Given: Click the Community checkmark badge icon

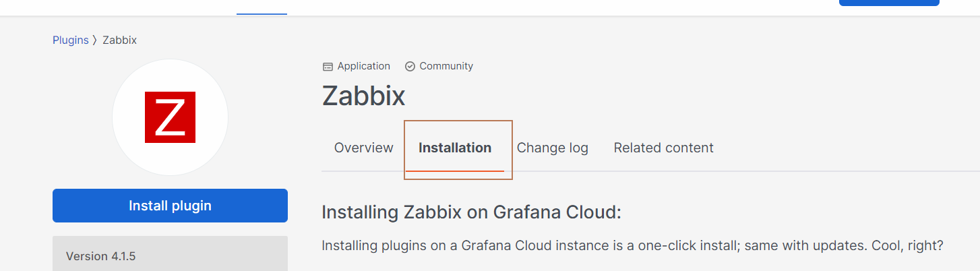Looking at the screenshot, I should point(410,67).
